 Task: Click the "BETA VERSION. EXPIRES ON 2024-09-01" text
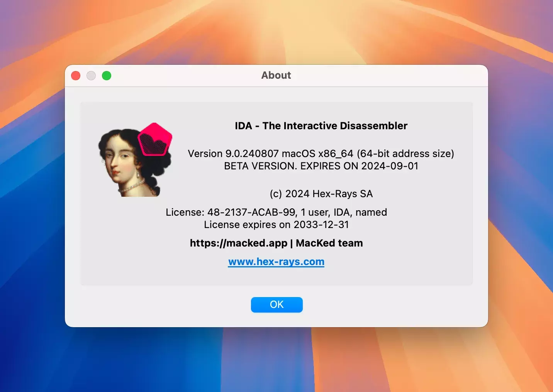(x=321, y=166)
